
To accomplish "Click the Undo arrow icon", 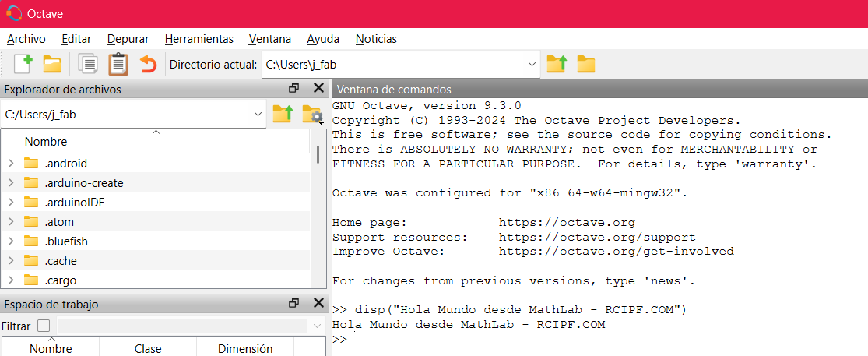I will coord(148,64).
